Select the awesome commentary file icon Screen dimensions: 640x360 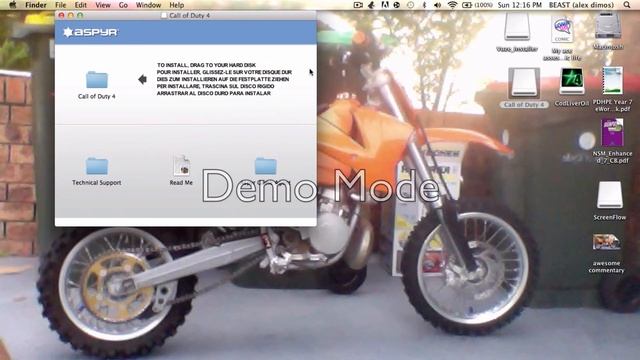[x=607, y=242]
